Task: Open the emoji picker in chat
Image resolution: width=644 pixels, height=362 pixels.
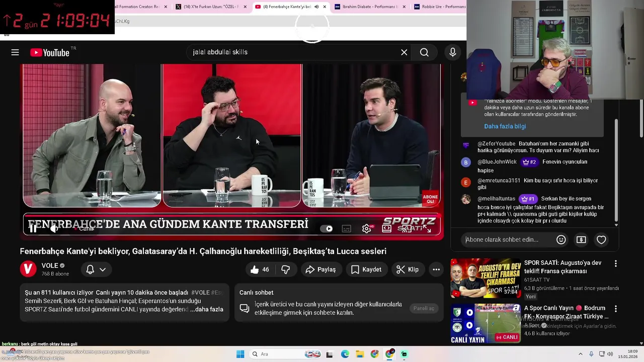Action: [x=561, y=240]
